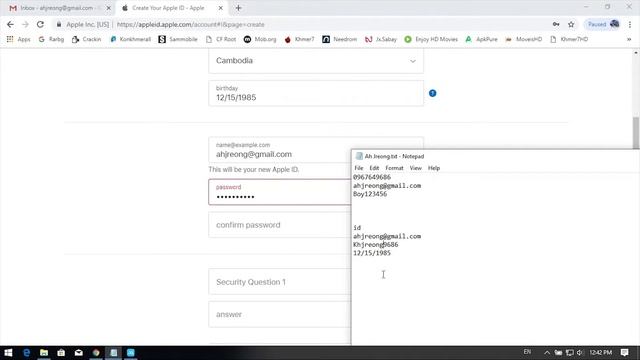640x360 pixels.
Task: Click the volume speaker tray icon
Action: [x=580, y=353]
